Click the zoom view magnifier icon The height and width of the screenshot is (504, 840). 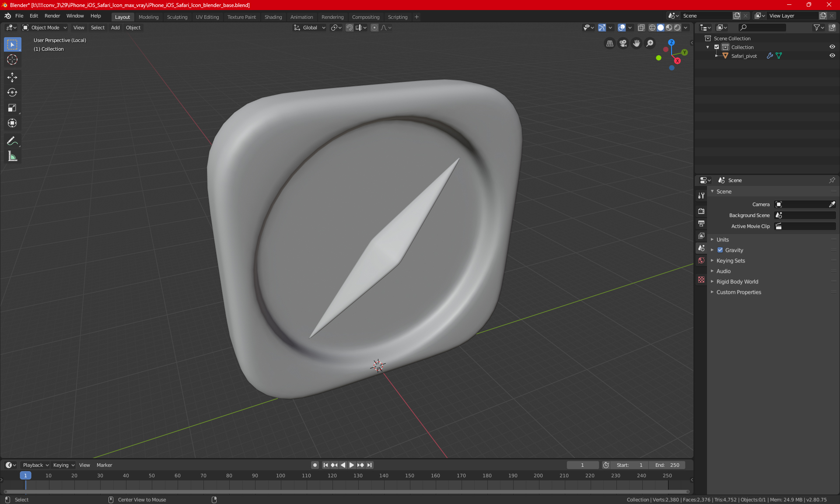point(650,43)
